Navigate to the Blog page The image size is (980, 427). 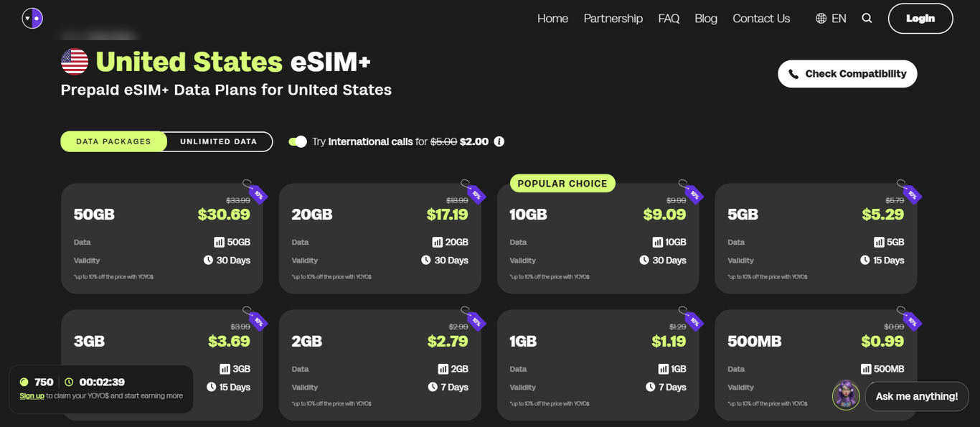pyautogui.click(x=706, y=19)
